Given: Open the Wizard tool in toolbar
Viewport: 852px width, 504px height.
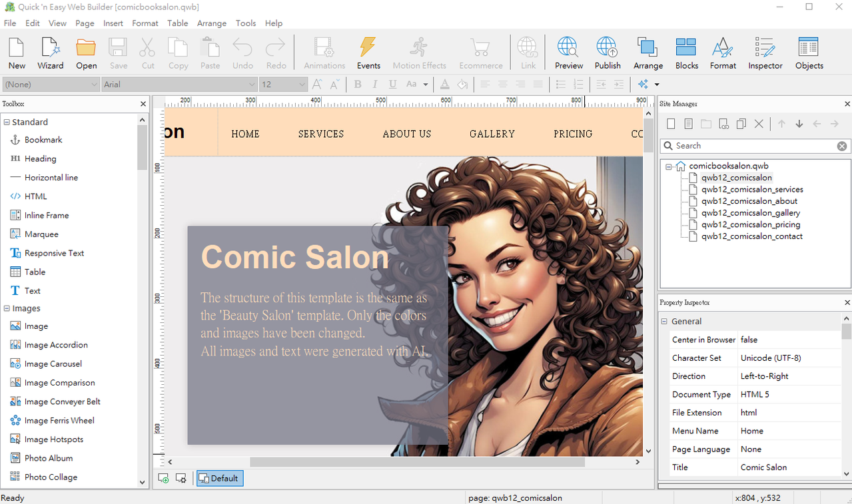Looking at the screenshot, I should pos(50,53).
